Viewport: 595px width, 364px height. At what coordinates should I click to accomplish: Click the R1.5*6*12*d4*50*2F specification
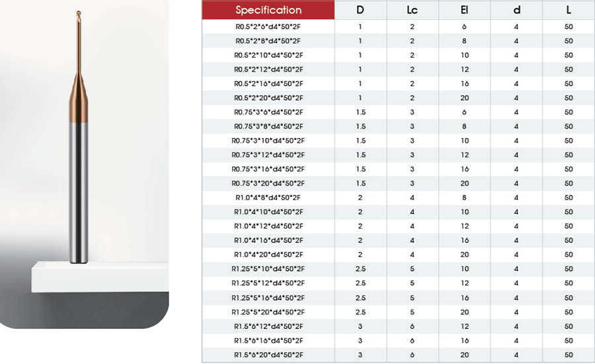[x=268, y=326]
